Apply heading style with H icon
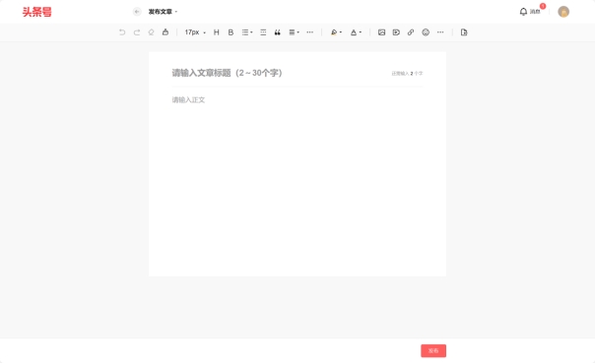 point(217,32)
